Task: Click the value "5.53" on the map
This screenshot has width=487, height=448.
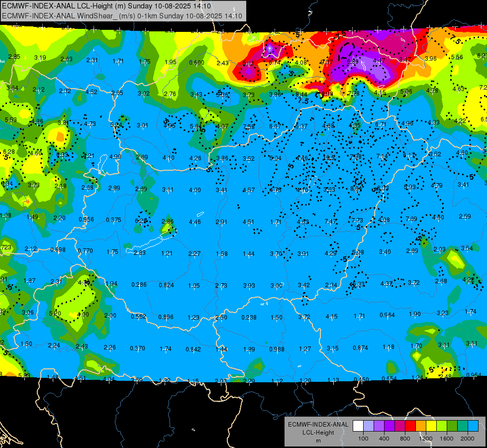Action: coord(10,119)
